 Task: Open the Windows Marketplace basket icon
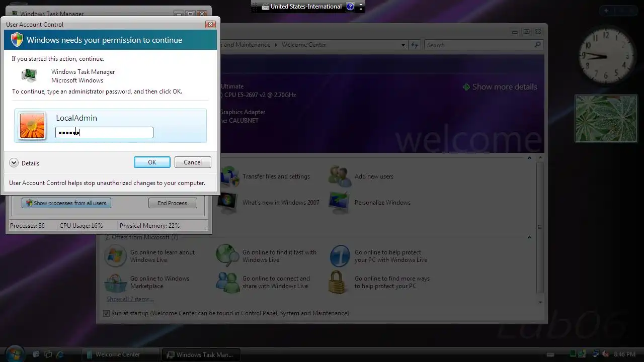coord(116,282)
